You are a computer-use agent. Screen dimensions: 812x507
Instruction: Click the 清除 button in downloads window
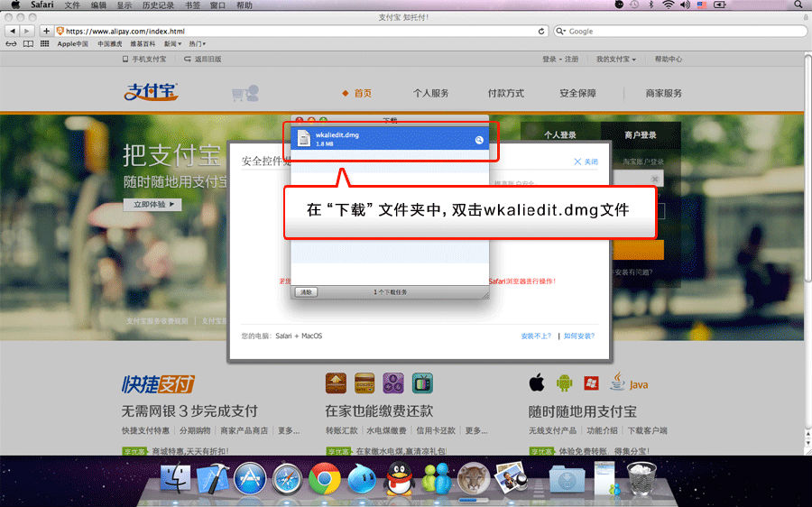pos(306,292)
